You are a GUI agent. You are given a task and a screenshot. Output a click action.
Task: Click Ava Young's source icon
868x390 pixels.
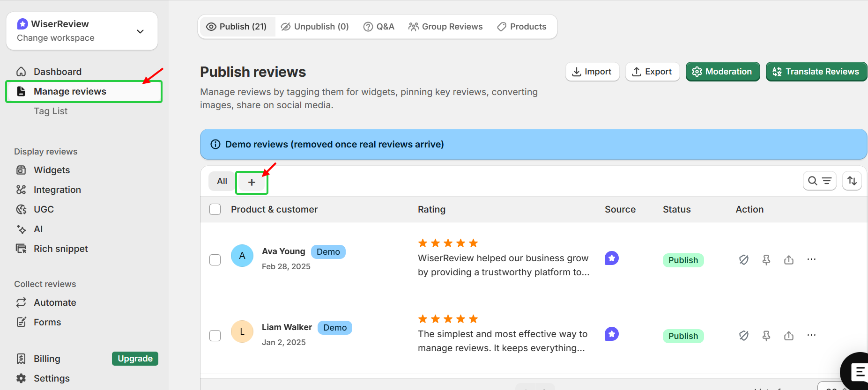[x=612, y=258]
